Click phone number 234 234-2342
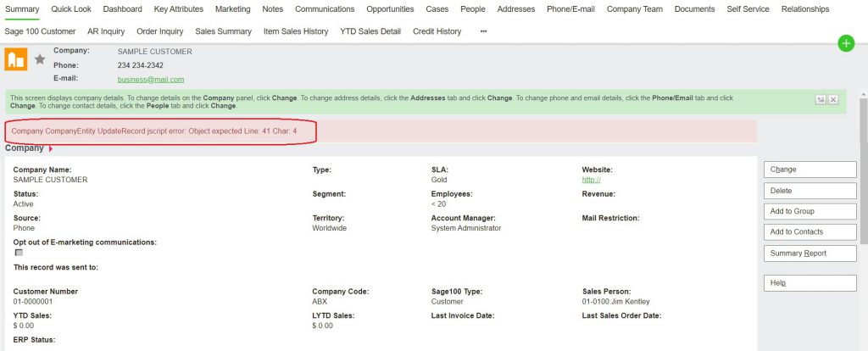Image resolution: width=868 pixels, height=351 pixels. tap(140, 65)
